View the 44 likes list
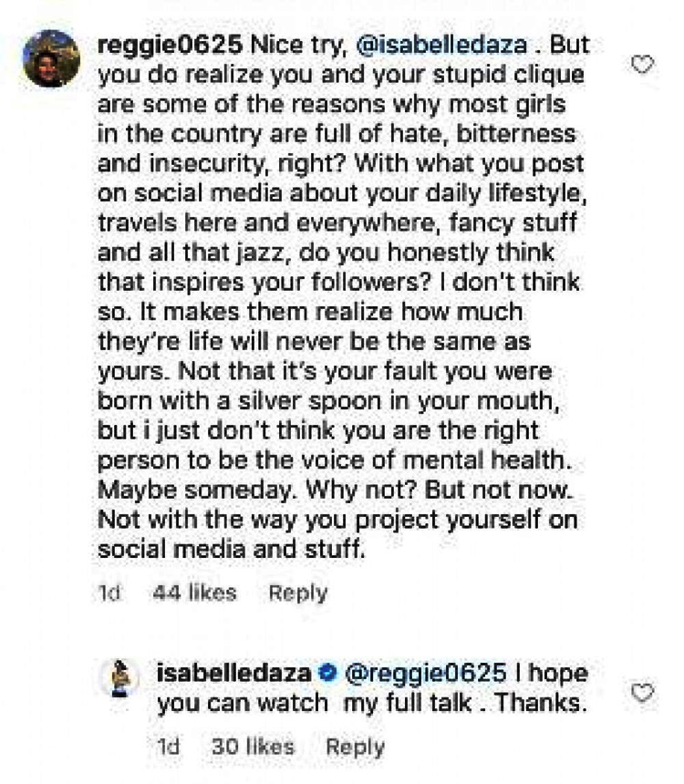Viewport: 684px width, 784px height. (x=194, y=593)
